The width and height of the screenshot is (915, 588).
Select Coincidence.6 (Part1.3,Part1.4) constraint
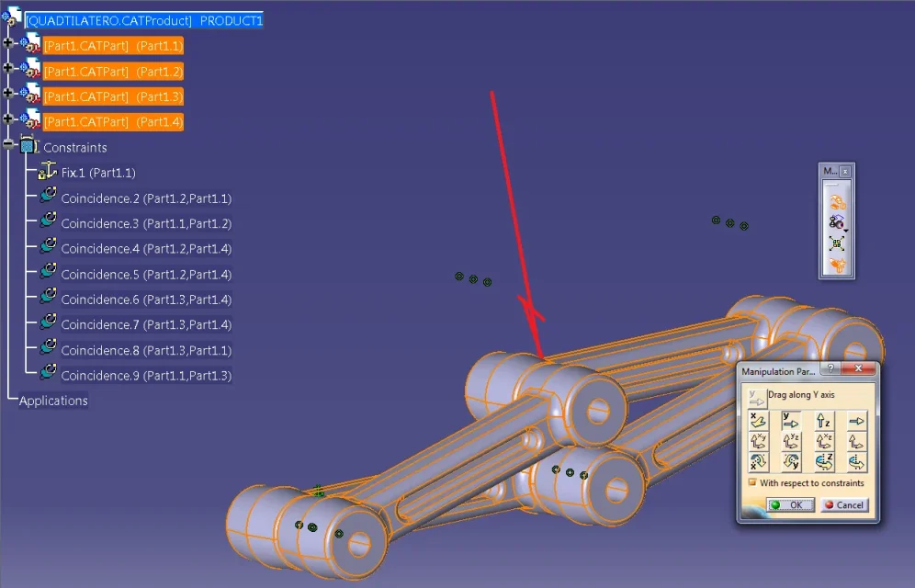click(x=146, y=300)
